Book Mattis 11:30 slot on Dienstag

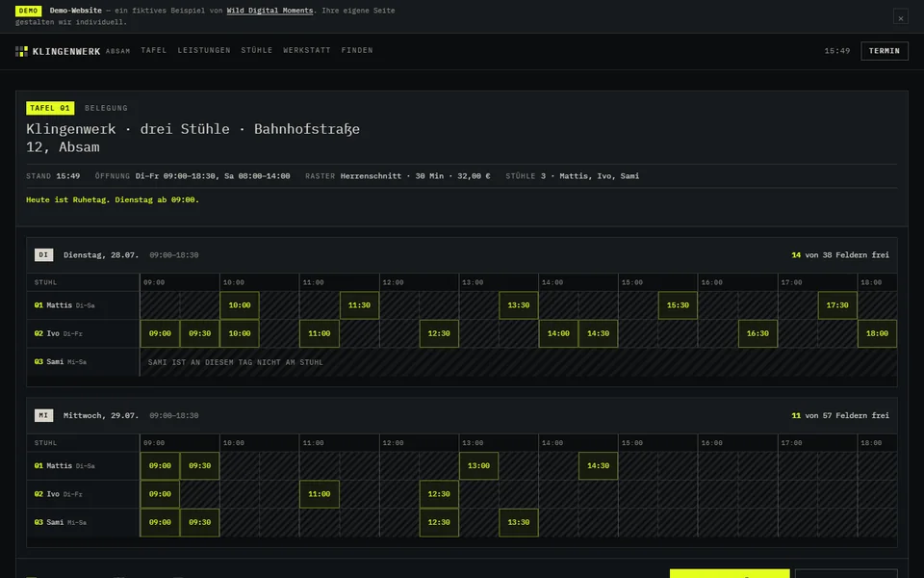359,305
